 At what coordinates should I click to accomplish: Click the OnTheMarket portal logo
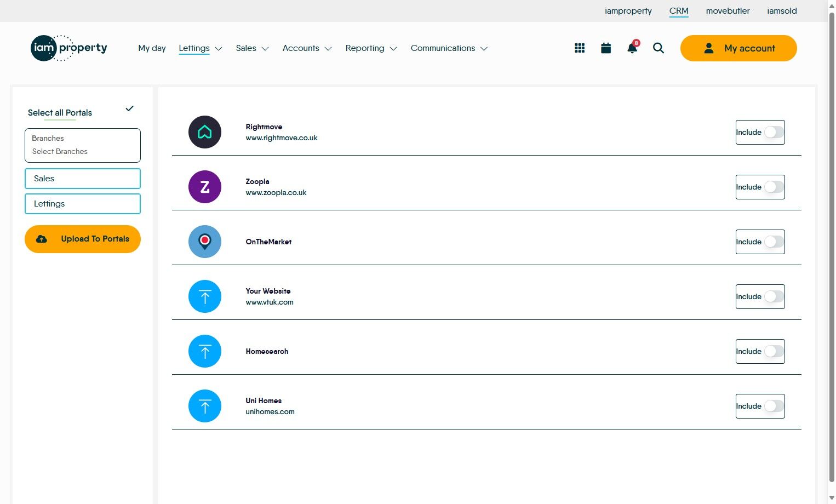pos(205,242)
